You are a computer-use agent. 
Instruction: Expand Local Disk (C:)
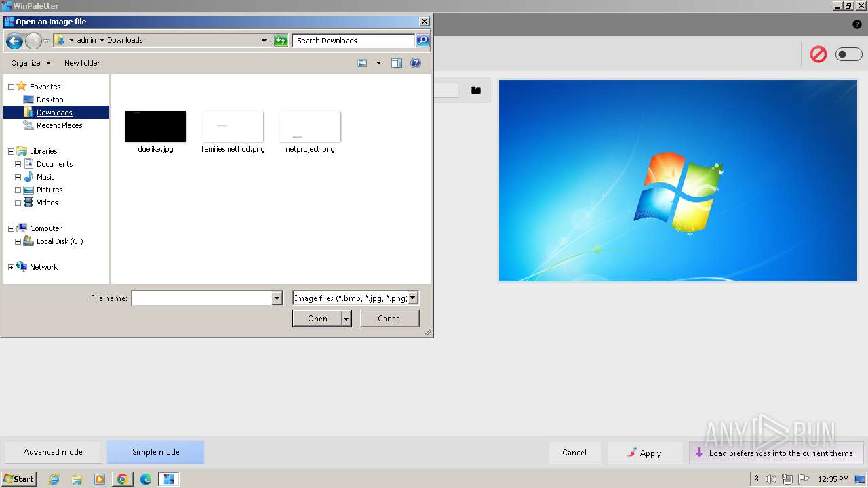(x=18, y=241)
